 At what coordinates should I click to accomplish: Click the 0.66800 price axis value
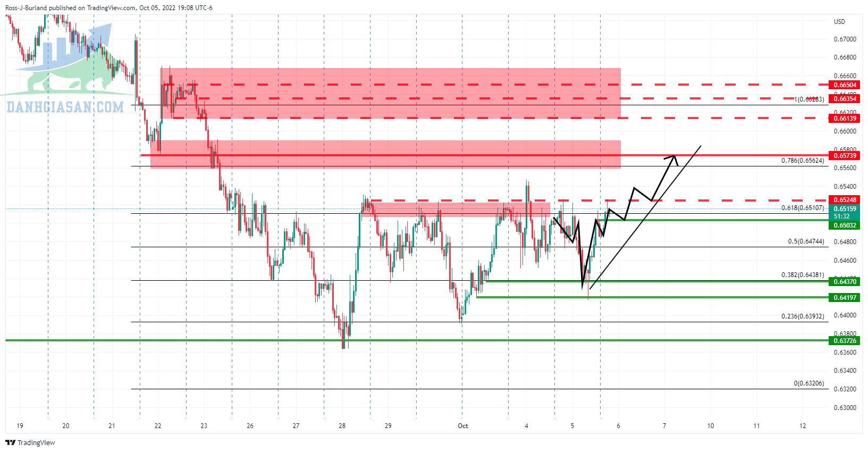pos(845,57)
